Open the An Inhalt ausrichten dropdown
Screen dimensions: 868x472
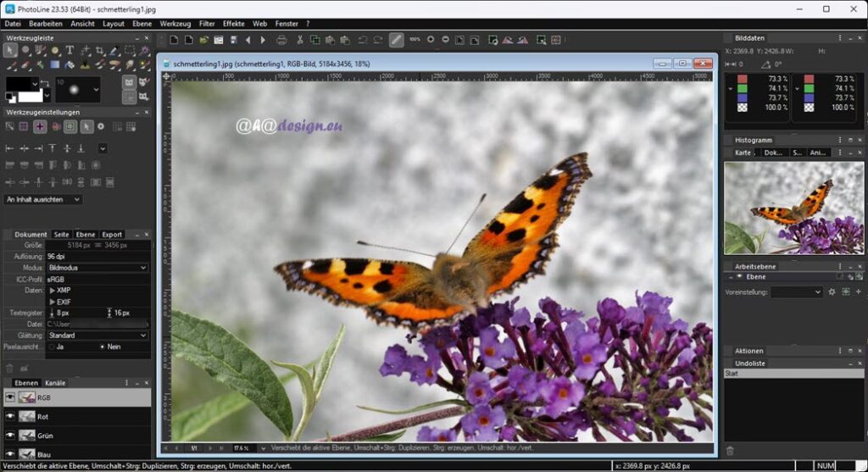43,199
